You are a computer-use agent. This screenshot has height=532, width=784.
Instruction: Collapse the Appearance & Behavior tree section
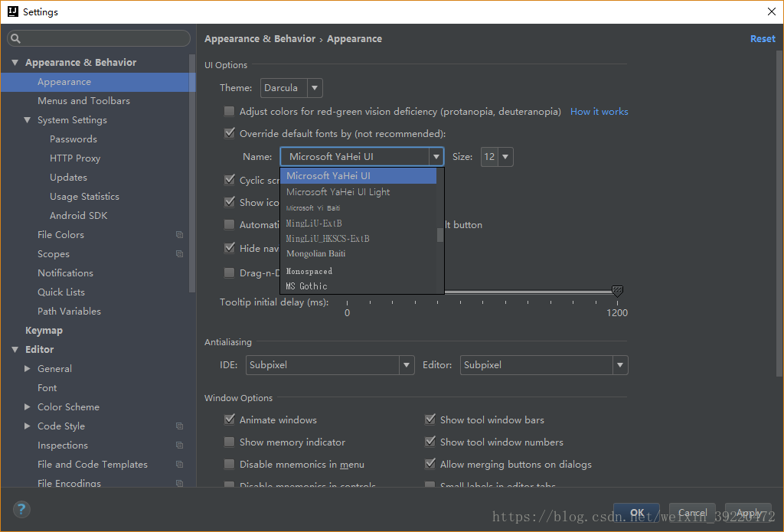click(15, 63)
